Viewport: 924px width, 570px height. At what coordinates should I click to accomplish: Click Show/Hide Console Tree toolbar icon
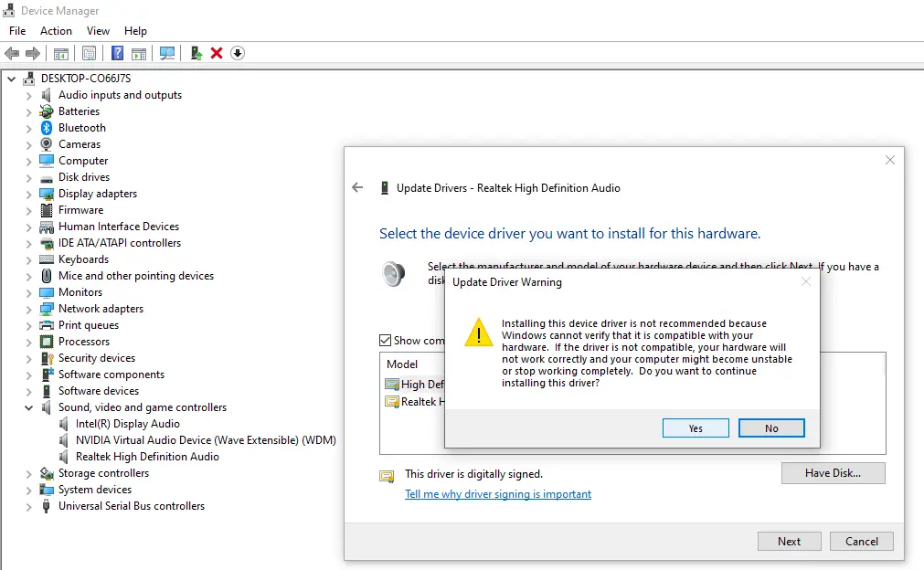tap(61, 54)
